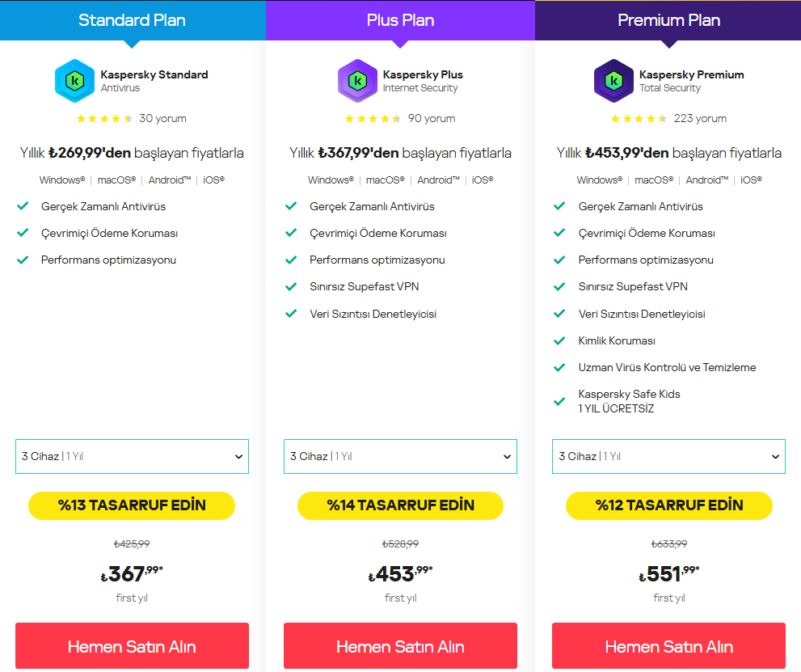
Task: Click the star rating of Kaspersky Standard
Action: 104,119
